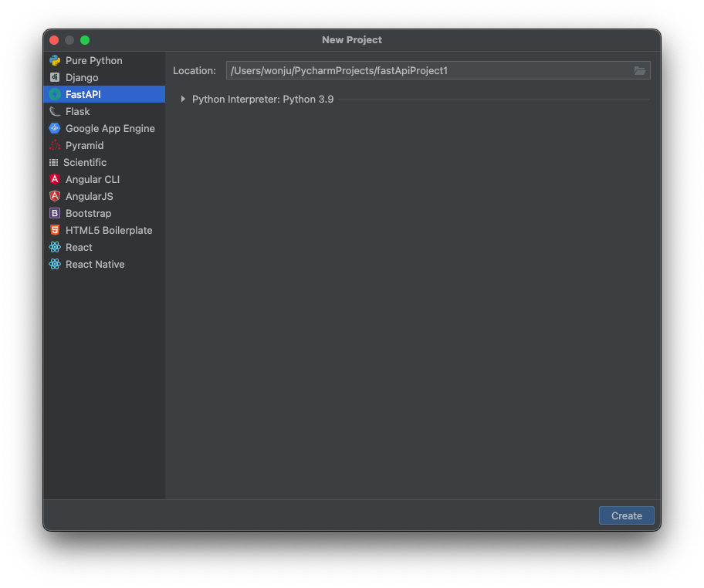Screen dimensions: 704x588
Task: Click the Python Interpreter: Python 3.9 label
Action: (262, 100)
